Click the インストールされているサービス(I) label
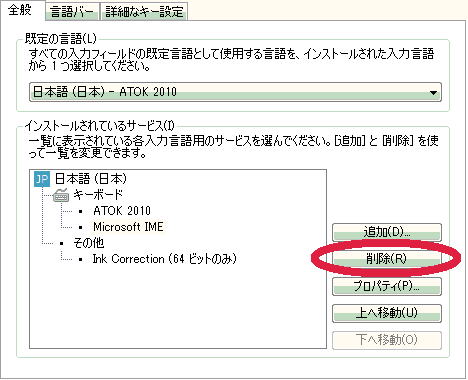 pos(99,126)
